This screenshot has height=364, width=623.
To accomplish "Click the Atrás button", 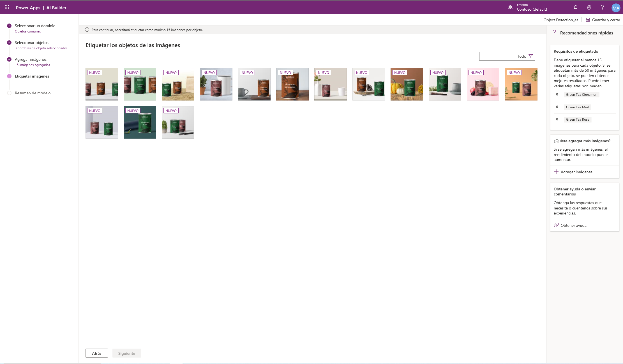I will pos(97,353).
